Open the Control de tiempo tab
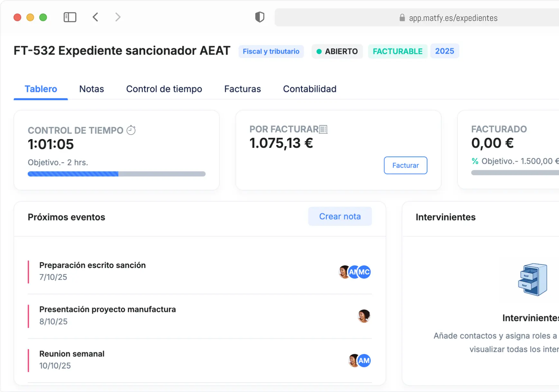559x392 pixels. [164, 89]
